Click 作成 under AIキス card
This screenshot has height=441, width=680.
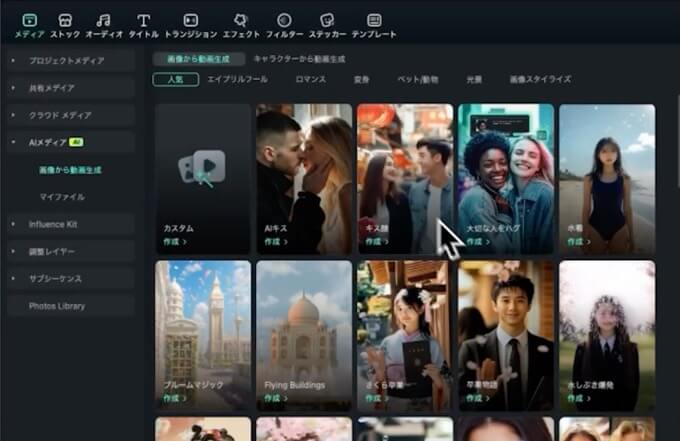[276, 242]
